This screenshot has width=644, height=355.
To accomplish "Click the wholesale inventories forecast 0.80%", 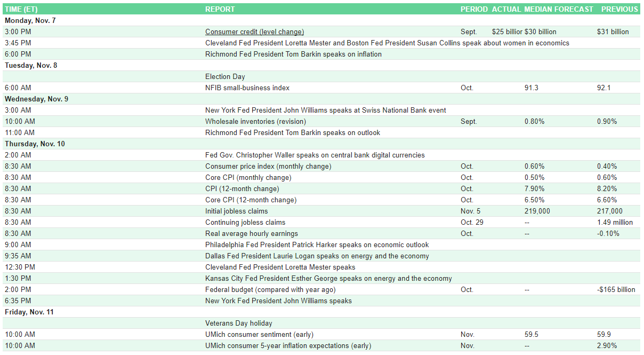I will (535, 121).
